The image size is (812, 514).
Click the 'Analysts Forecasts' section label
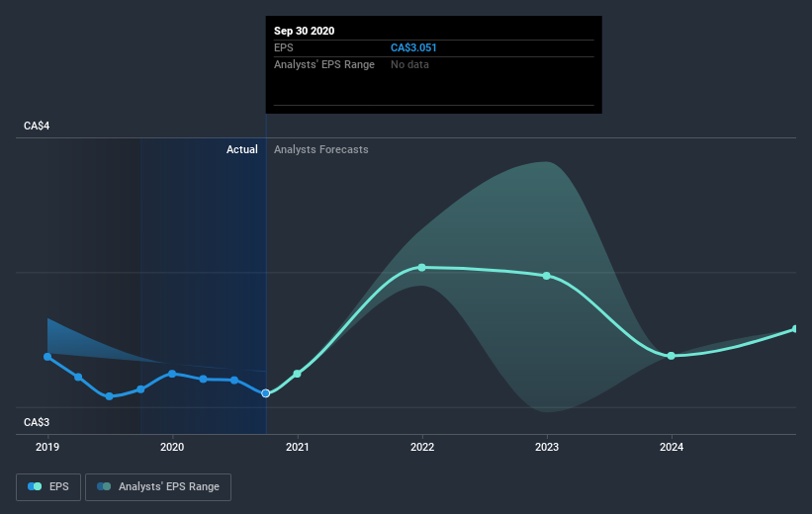321,149
